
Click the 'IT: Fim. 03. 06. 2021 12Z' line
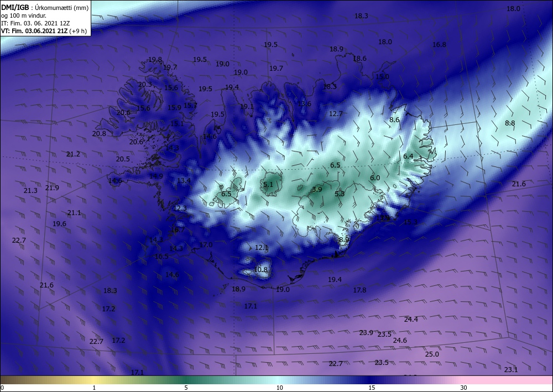coord(35,23)
